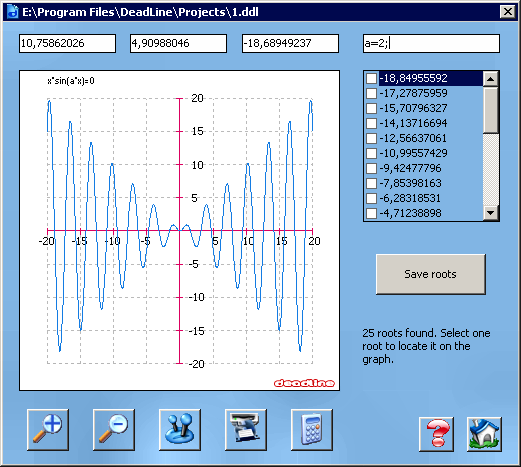Open help with the red question mark

pos(436,434)
